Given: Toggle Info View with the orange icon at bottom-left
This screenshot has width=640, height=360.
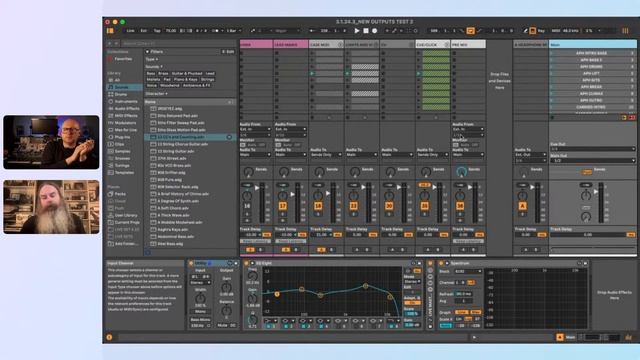Looking at the screenshot, I should [109, 337].
